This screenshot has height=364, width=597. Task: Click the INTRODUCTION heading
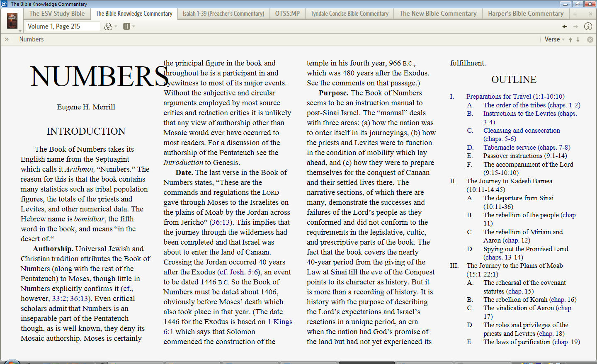pos(86,131)
